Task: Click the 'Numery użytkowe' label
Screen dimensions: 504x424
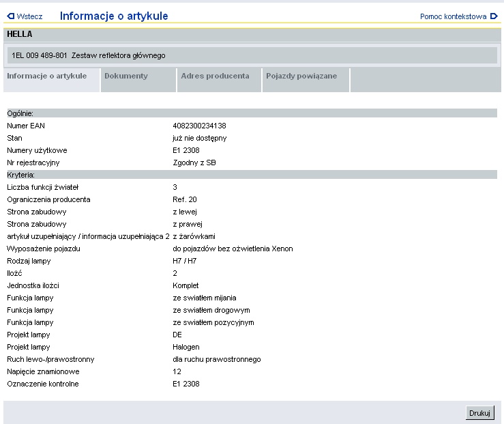Action: pos(37,151)
